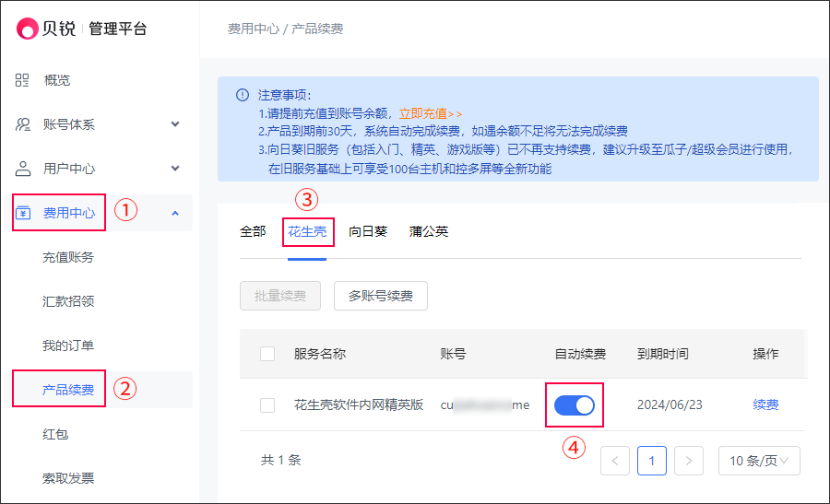Viewport: 830px width, 504px height.
Task: Expand the 账号体系 chevron
Action: (175, 124)
